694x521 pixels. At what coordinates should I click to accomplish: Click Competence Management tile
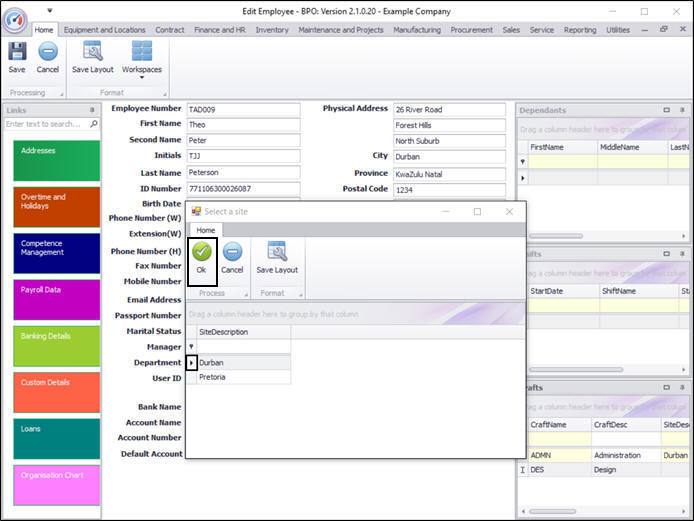coord(57,254)
